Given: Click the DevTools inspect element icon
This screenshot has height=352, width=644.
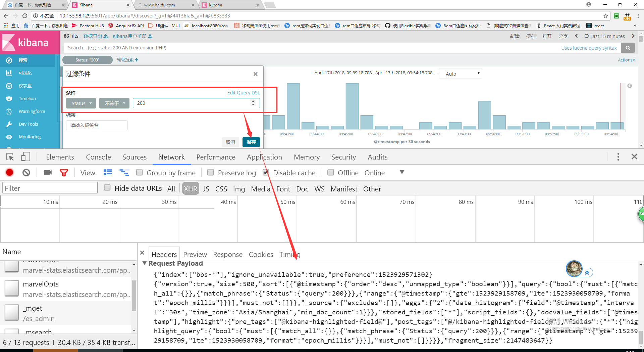Looking at the screenshot, I should 10,157.
